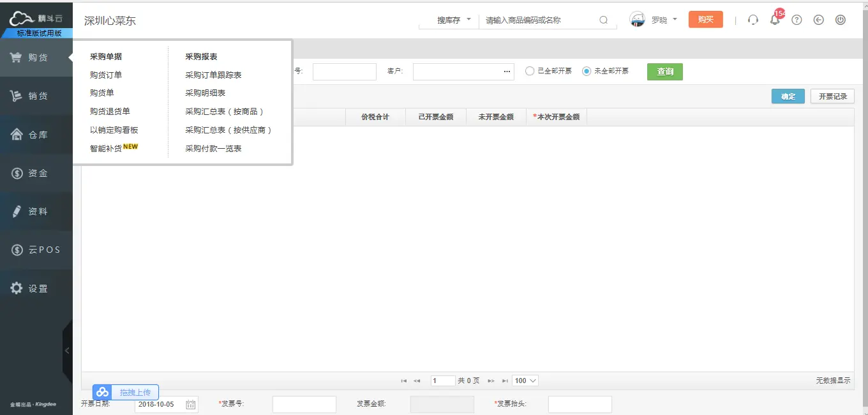The height and width of the screenshot is (415, 868).
Task: Open the page size dropdown showing 100
Action: [525, 381]
